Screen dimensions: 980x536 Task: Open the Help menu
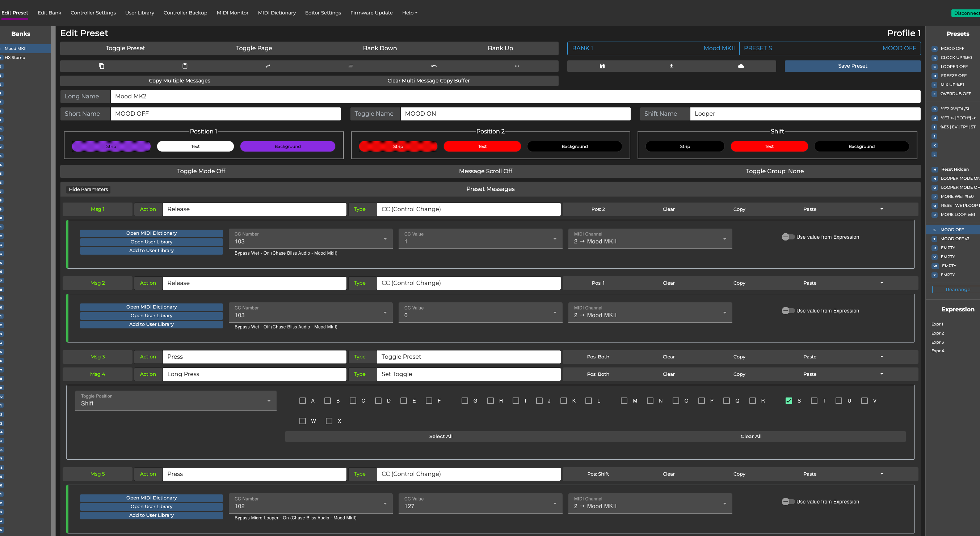click(x=409, y=13)
